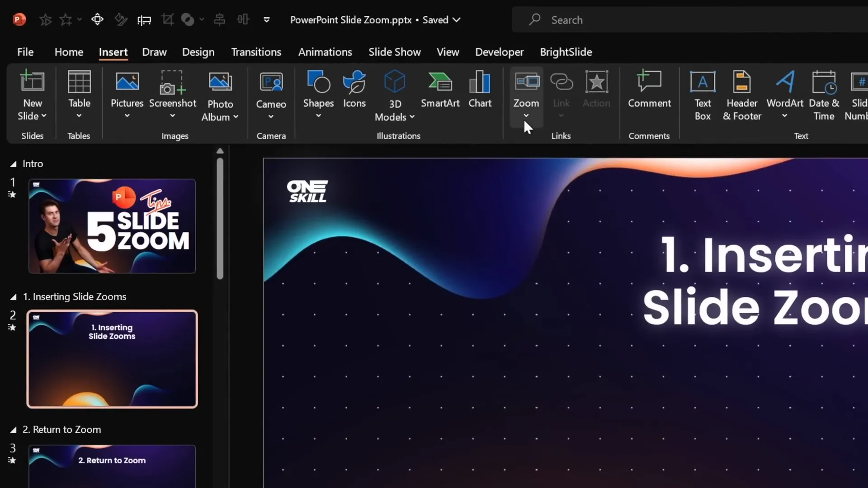Open the Transitions tab
This screenshot has height=488, width=868.
256,52
